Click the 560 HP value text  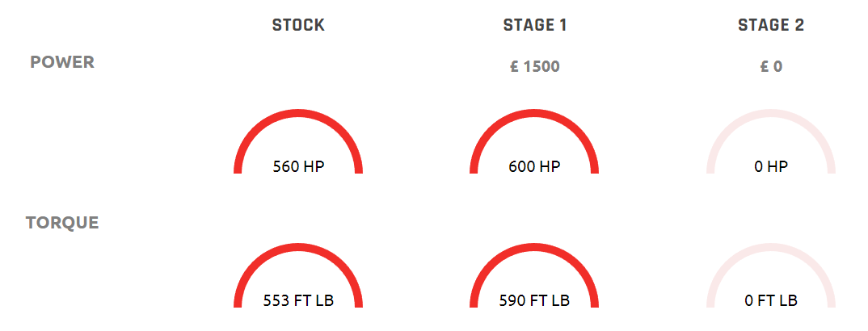298,166
